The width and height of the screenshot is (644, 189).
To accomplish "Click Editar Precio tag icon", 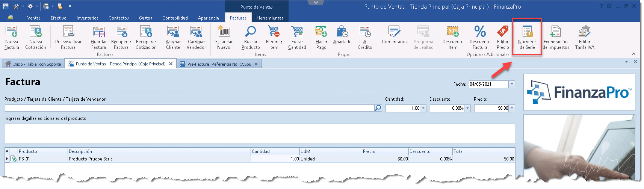I will coord(503,32).
